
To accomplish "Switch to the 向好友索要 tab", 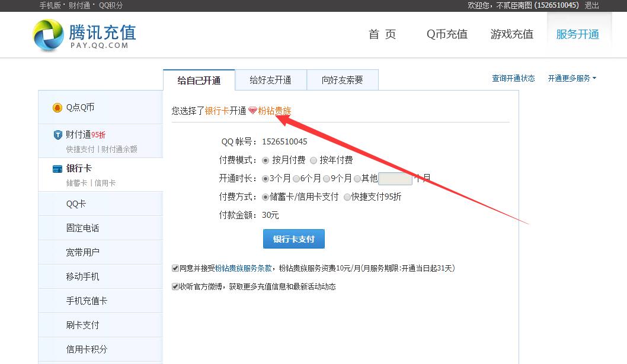I will point(342,79).
